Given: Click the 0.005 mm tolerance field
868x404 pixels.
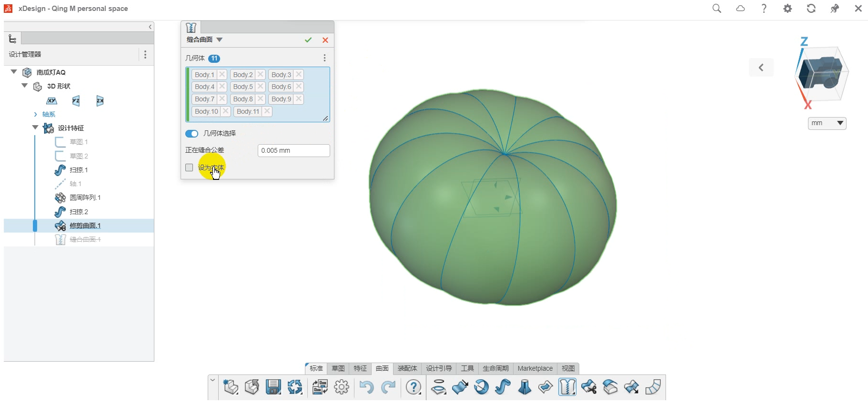Looking at the screenshot, I should (x=293, y=150).
